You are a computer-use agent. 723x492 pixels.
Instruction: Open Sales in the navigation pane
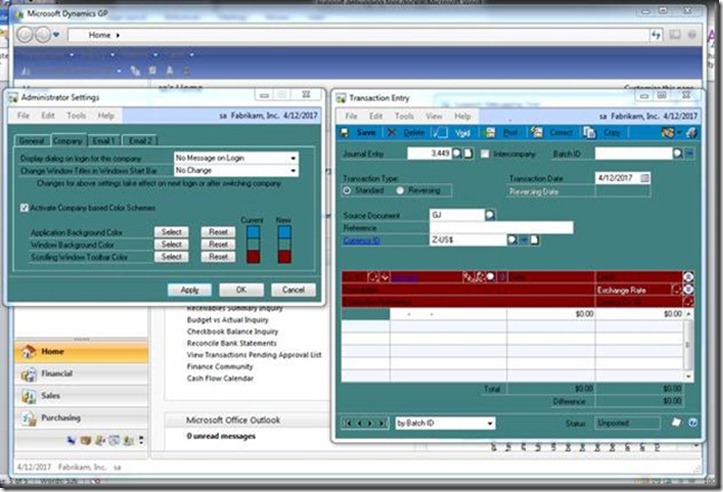pyautogui.click(x=82, y=396)
